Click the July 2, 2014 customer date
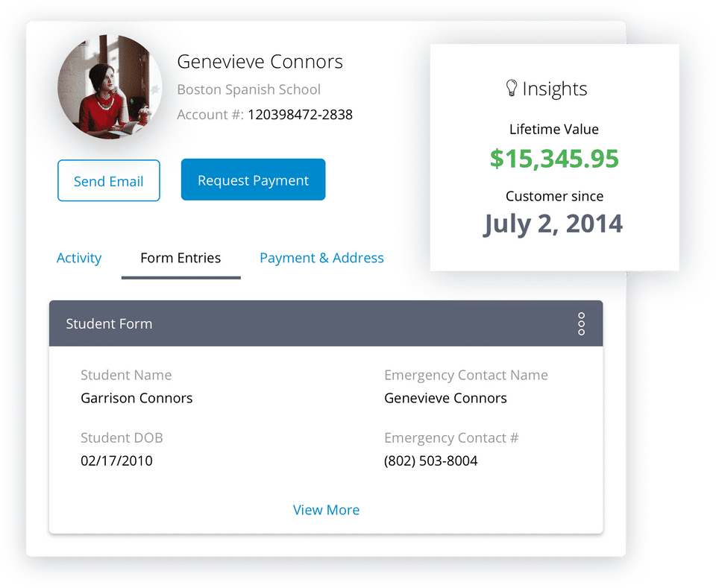 [x=553, y=224]
